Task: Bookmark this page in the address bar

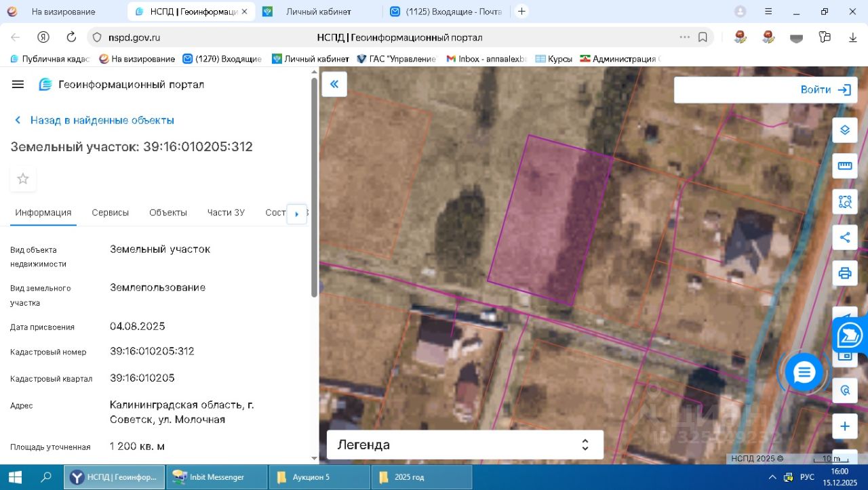Action: [703, 37]
